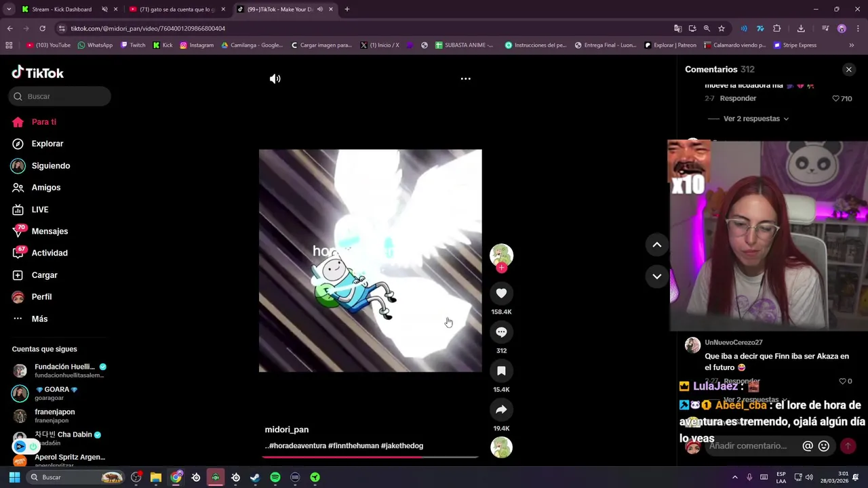Open the three-dot video options menu

(x=465, y=79)
